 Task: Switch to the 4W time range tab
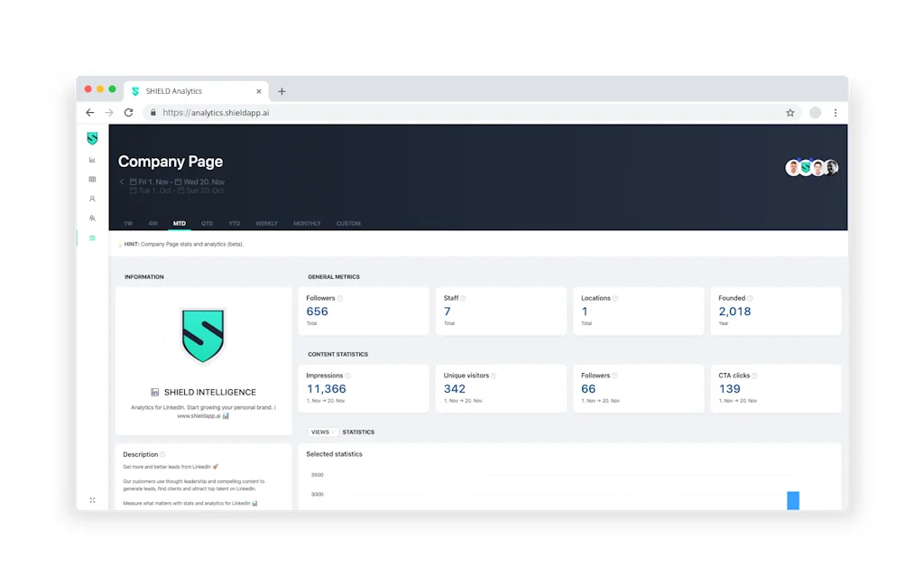pyautogui.click(x=152, y=223)
